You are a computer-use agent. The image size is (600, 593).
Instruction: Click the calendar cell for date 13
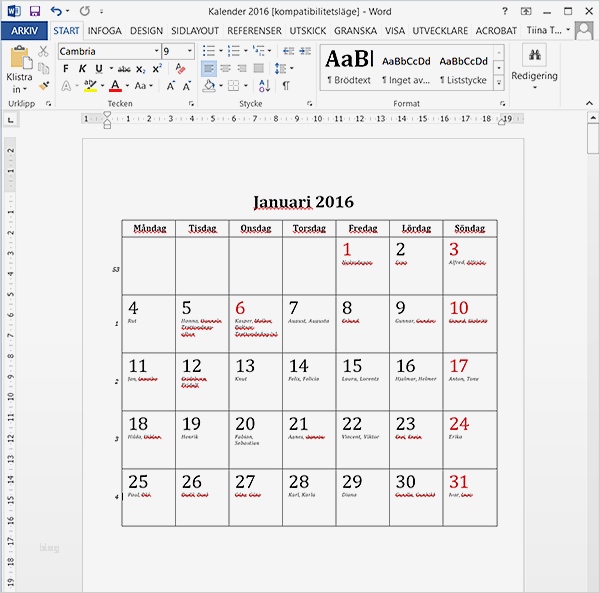pyautogui.click(x=256, y=381)
